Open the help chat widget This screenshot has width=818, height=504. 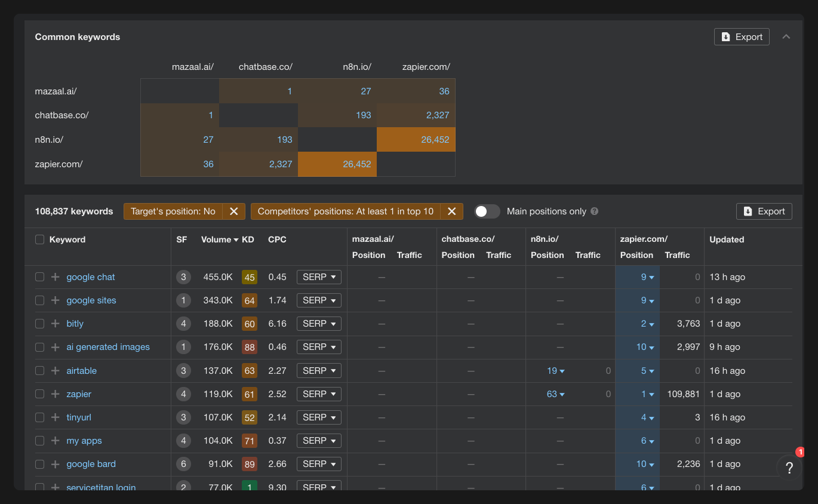[789, 468]
